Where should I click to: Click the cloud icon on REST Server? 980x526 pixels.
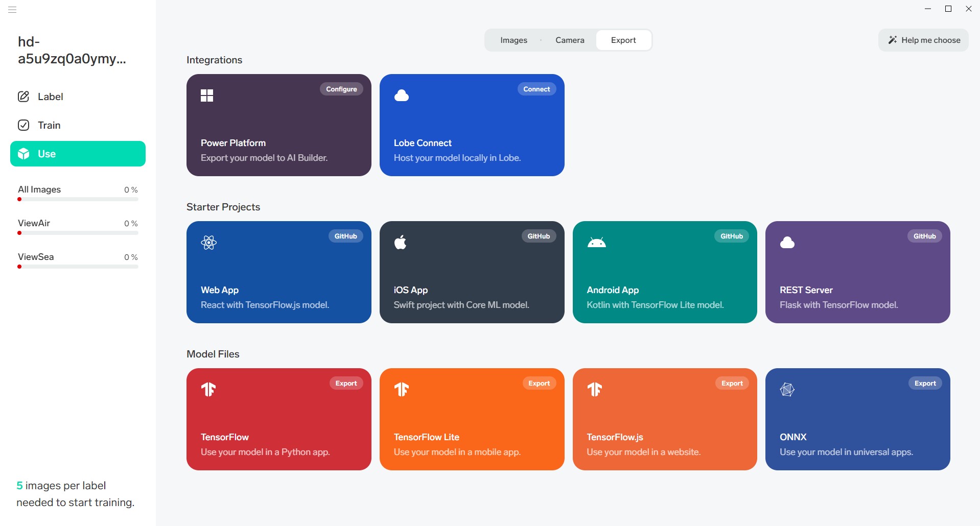pos(787,243)
